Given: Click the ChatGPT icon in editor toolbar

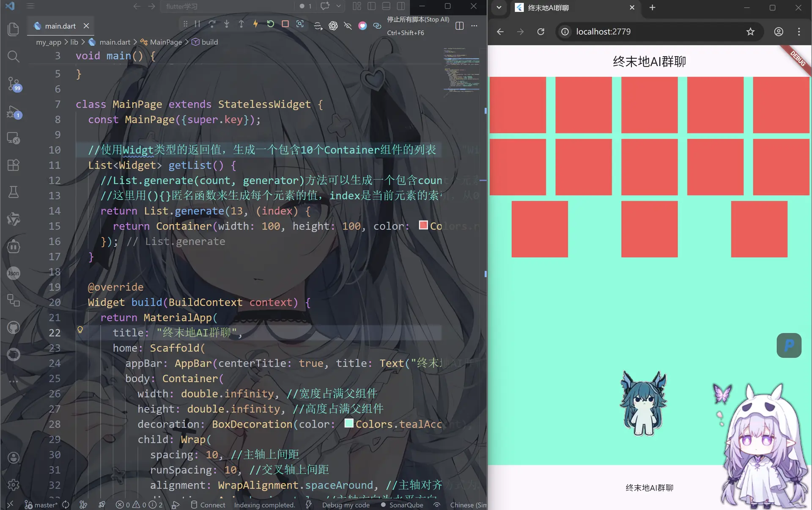Looking at the screenshot, I should pyautogui.click(x=333, y=26).
